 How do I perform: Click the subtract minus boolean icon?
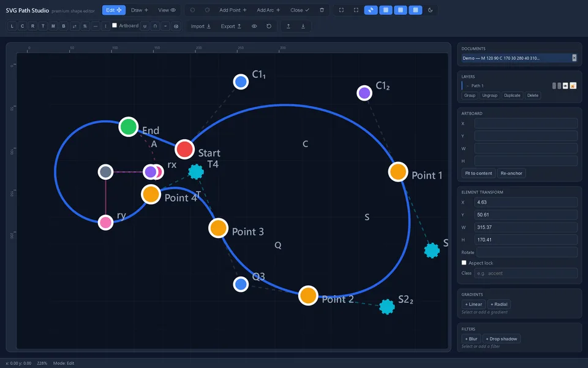(165, 26)
